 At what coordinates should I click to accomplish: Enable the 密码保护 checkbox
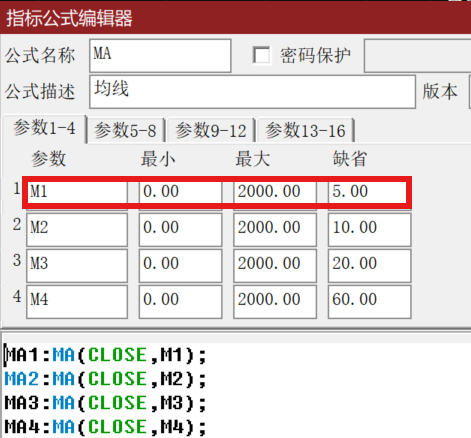pyautogui.click(x=261, y=55)
